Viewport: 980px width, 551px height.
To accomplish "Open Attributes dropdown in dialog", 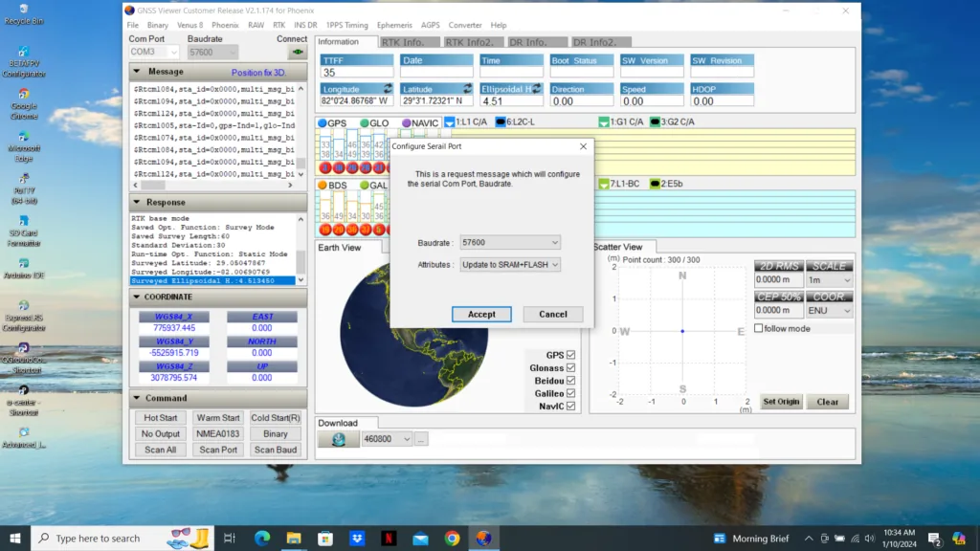I will [510, 265].
